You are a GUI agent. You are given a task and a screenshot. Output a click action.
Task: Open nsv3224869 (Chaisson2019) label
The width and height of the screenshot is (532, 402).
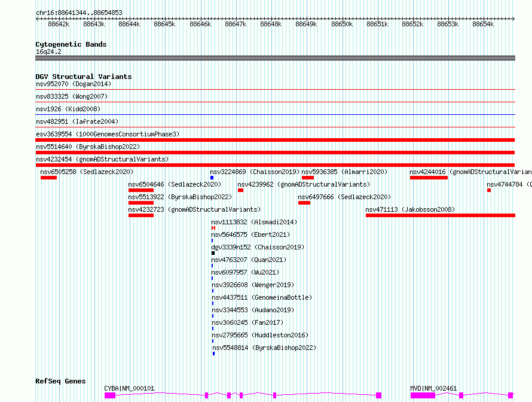(255, 172)
